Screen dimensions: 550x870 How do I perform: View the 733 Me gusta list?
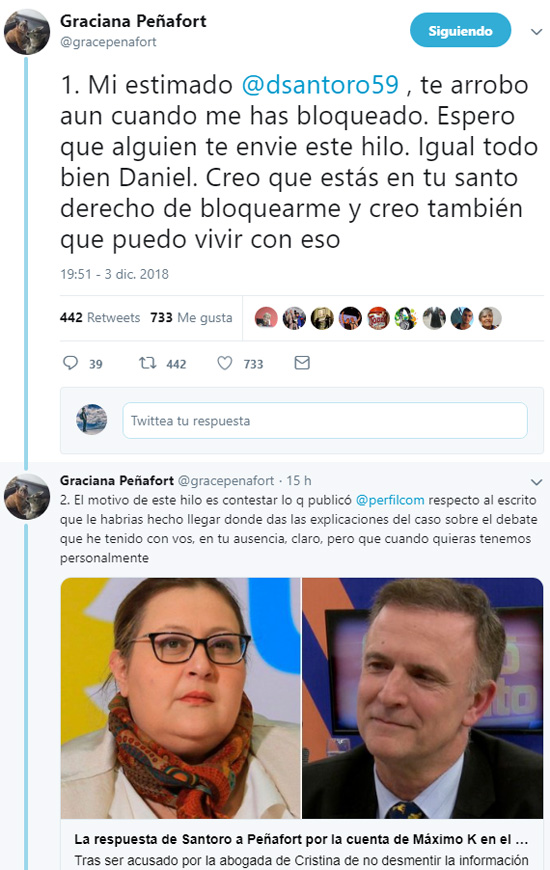[191, 318]
